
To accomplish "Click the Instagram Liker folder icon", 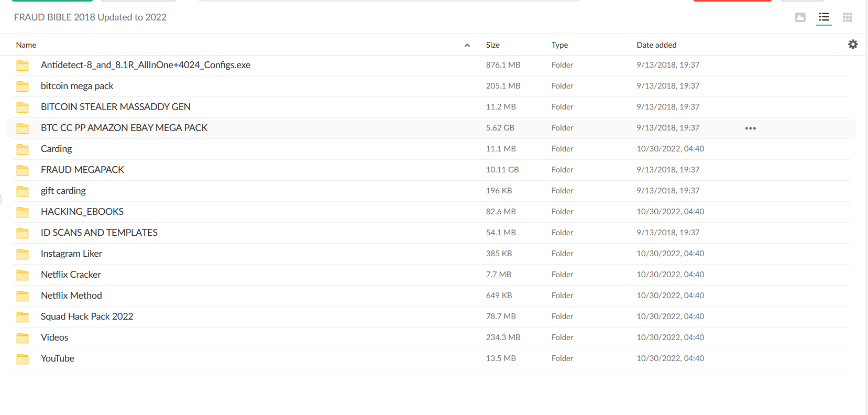I will (x=23, y=254).
